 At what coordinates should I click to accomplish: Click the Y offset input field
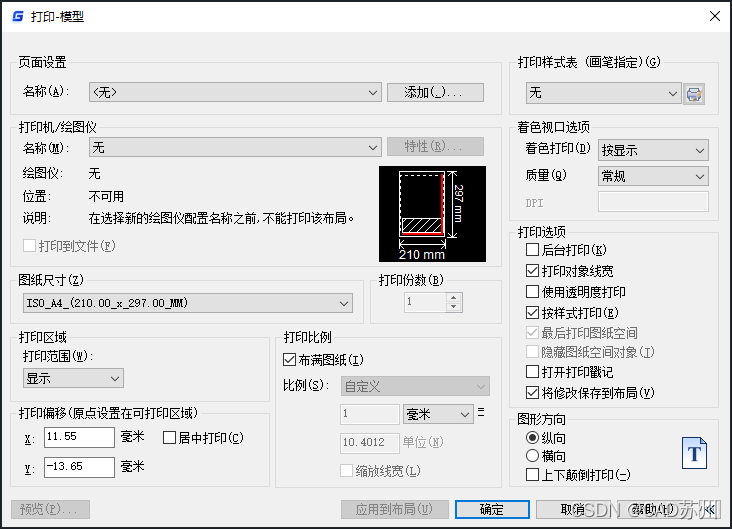point(79,467)
